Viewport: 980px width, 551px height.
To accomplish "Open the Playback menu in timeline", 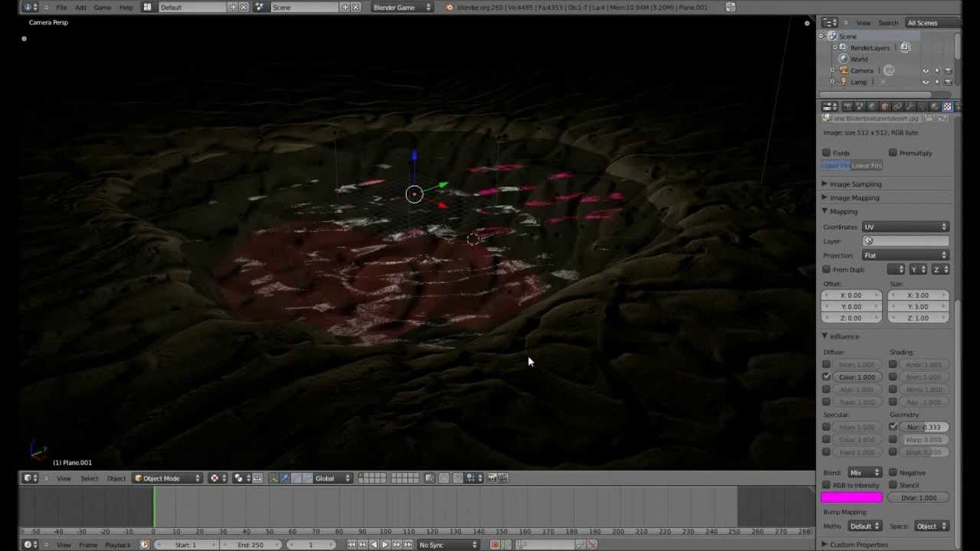I will [x=117, y=545].
